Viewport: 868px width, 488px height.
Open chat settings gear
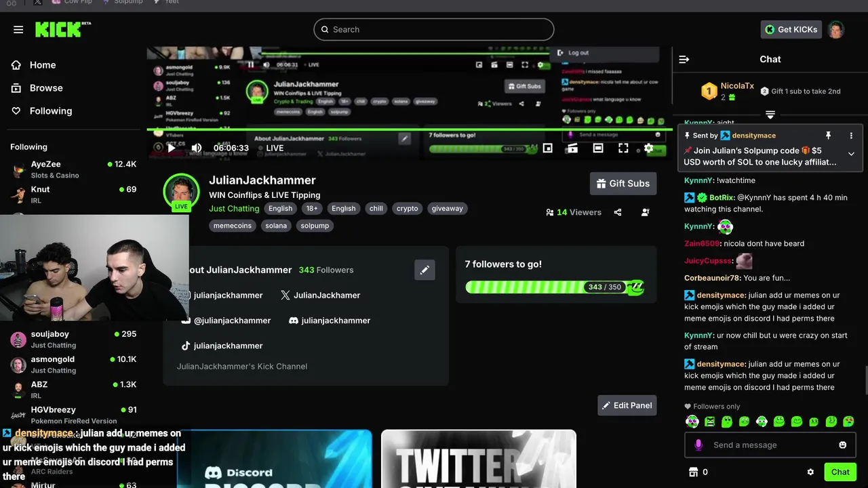pyautogui.click(x=810, y=472)
